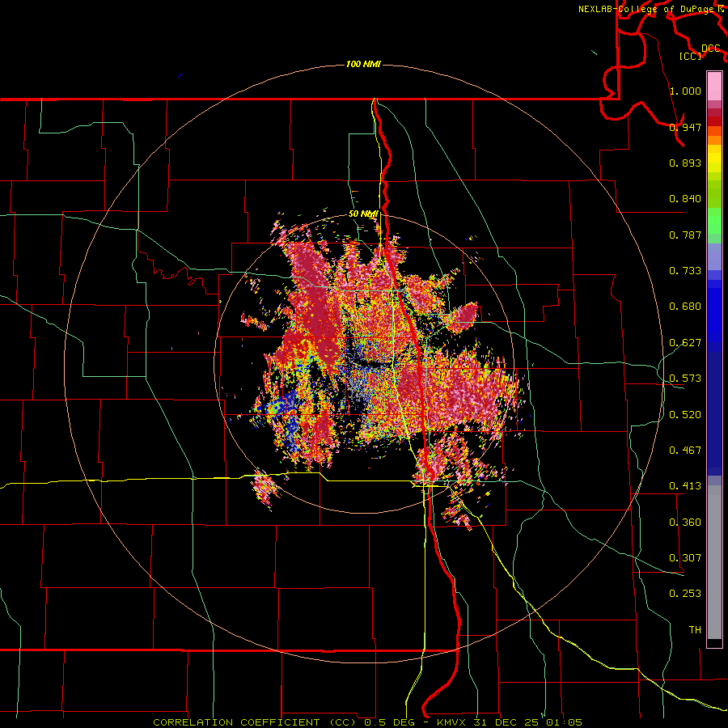Click the TH threshold label
Image resolution: width=728 pixels, height=728 pixels.
695,630
